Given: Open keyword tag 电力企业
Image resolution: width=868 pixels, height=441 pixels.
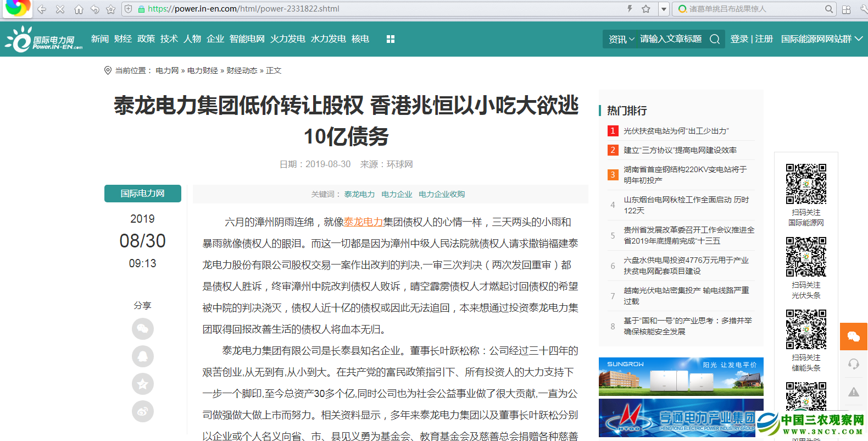Looking at the screenshot, I should click(x=397, y=194).
